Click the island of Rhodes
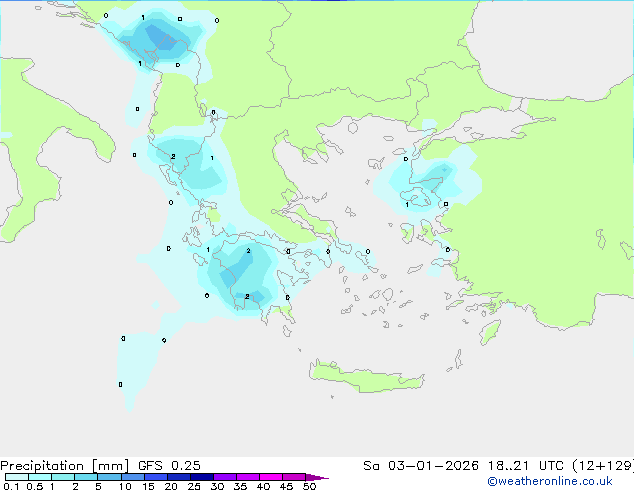 (489, 331)
